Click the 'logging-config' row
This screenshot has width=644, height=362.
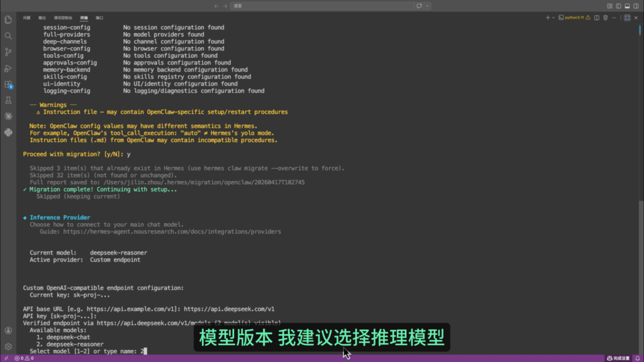153,90
